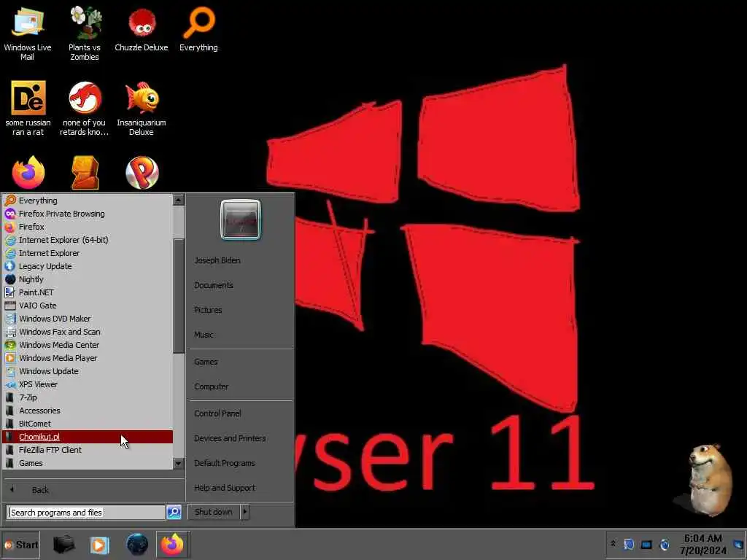Open the Windows Media Player taskbar icon
747x560 pixels.
coord(99,545)
